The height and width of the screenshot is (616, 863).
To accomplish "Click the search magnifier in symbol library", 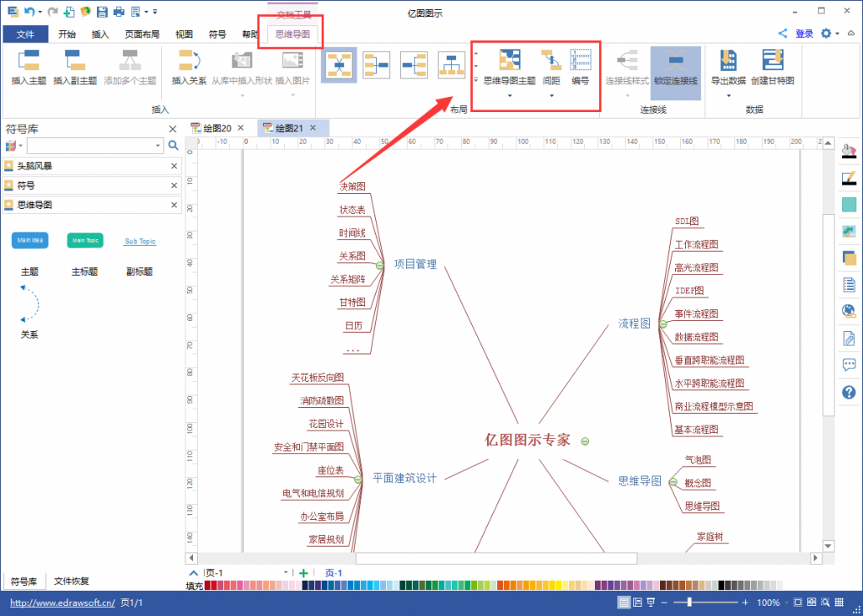I will pos(174,145).
